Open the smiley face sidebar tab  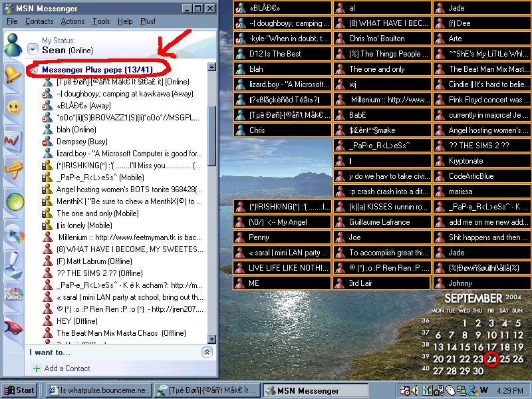pyautogui.click(x=14, y=107)
